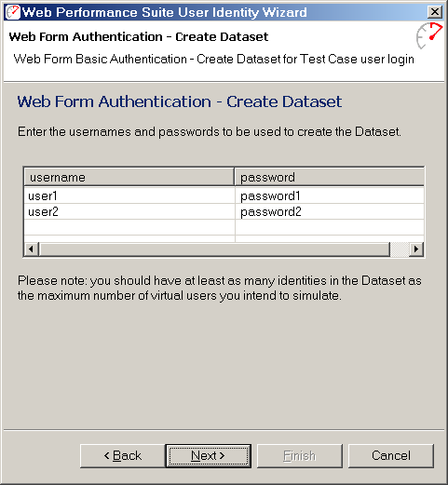Click the empty username cell below user2
This screenshot has height=485, width=448.
pyautogui.click(x=129, y=227)
